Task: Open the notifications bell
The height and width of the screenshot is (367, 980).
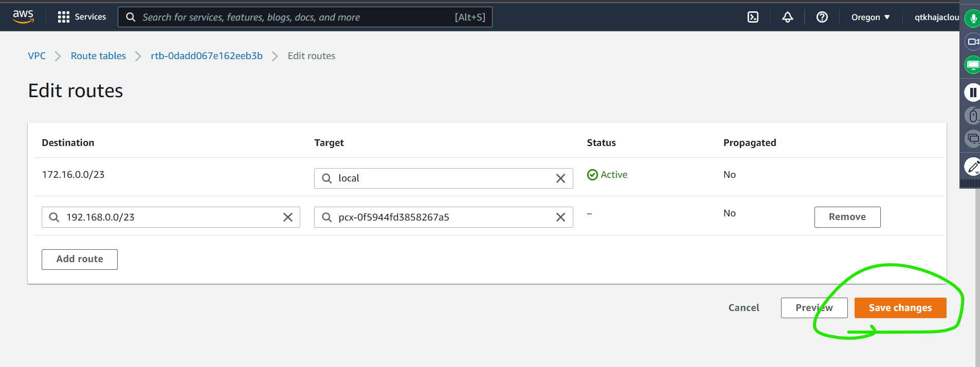Action: pyautogui.click(x=787, y=17)
